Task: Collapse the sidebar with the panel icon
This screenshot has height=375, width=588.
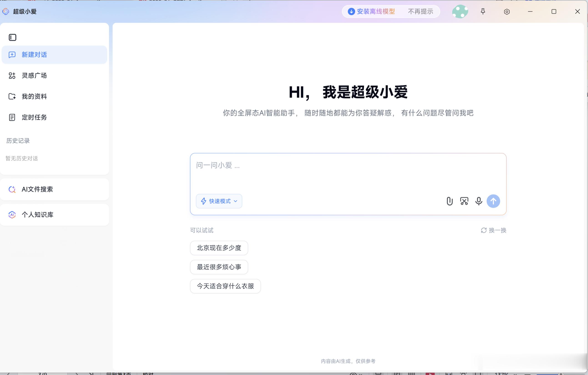Action: (x=13, y=37)
